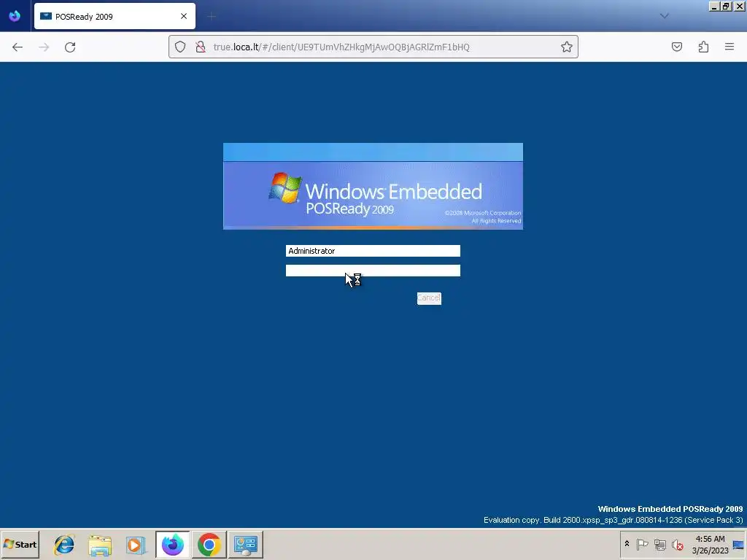Go back with the browser back arrow
This screenshot has height=560, width=747.
[18, 47]
